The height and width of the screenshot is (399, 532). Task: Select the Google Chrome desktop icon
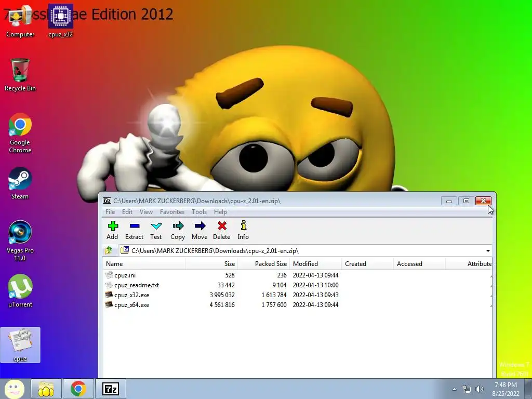coord(20,133)
